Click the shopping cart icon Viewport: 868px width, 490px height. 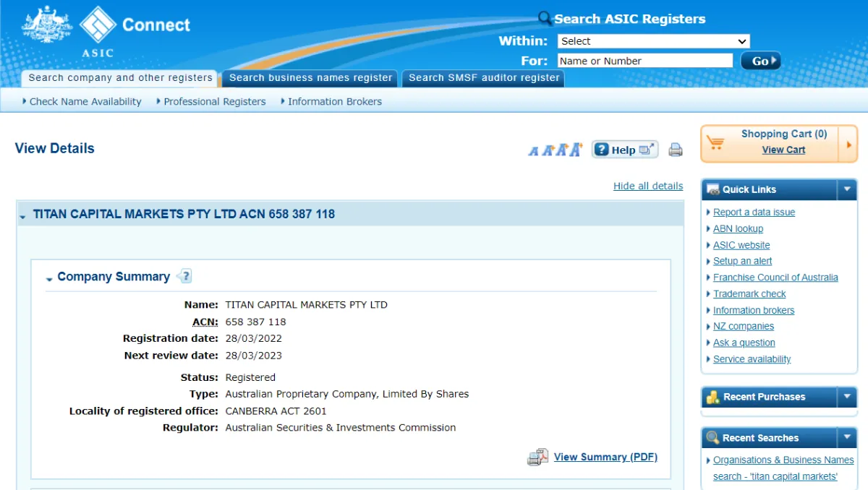click(715, 142)
